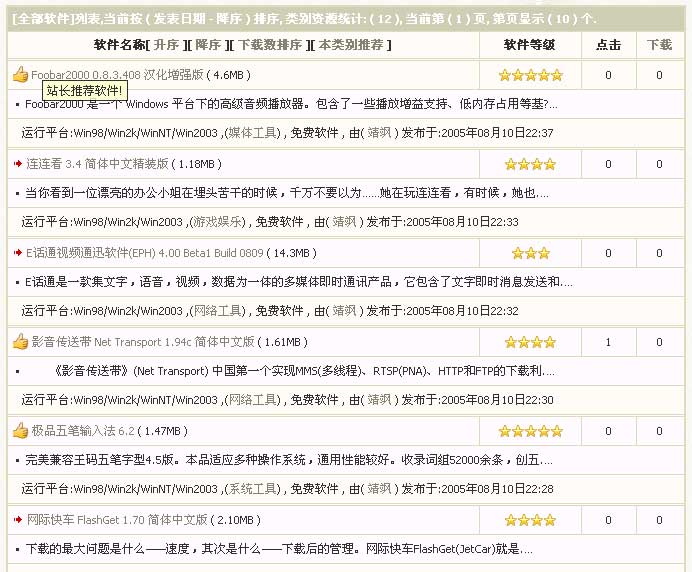The height and width of the screenshot is (572, 692).
Task: Click four-star rating of 连连看 3.4
Action: point(530,165)
